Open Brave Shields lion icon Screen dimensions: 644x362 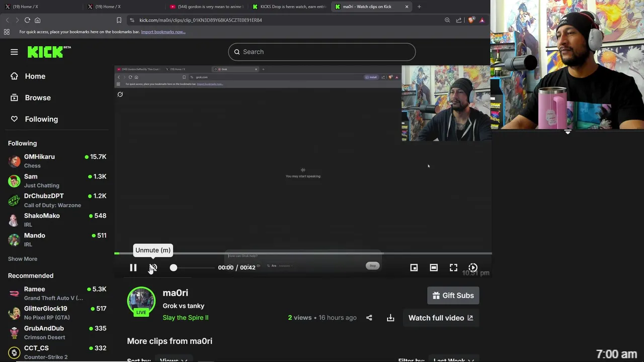[x=471, y=20]
